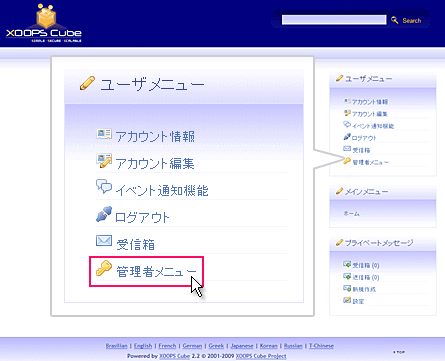Open イベント通知機能 link in right sidebar
The width and height of the screenshot is (445, 361).
pyautogui.click(x=373, y=126)
